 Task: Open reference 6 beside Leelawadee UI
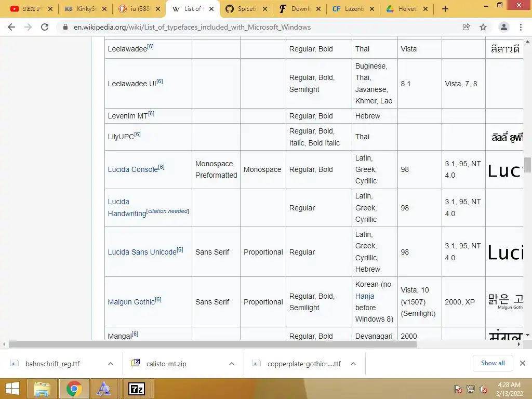tap(159, 82)
